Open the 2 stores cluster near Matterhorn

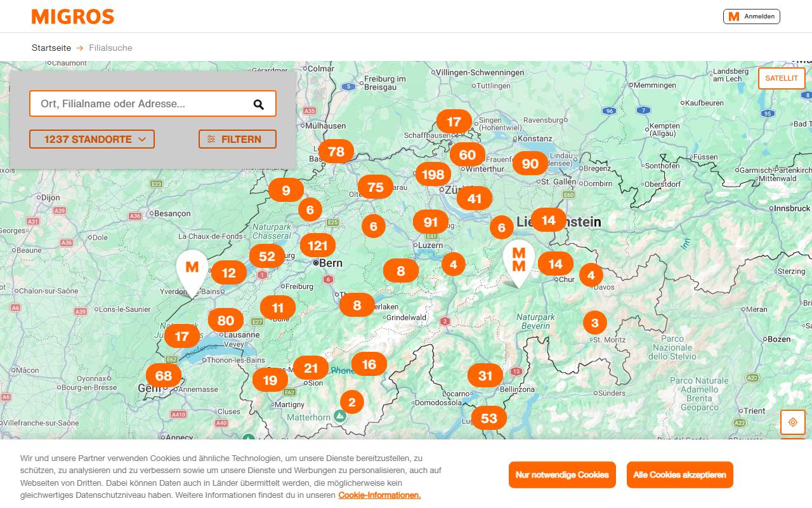[352, 402]
